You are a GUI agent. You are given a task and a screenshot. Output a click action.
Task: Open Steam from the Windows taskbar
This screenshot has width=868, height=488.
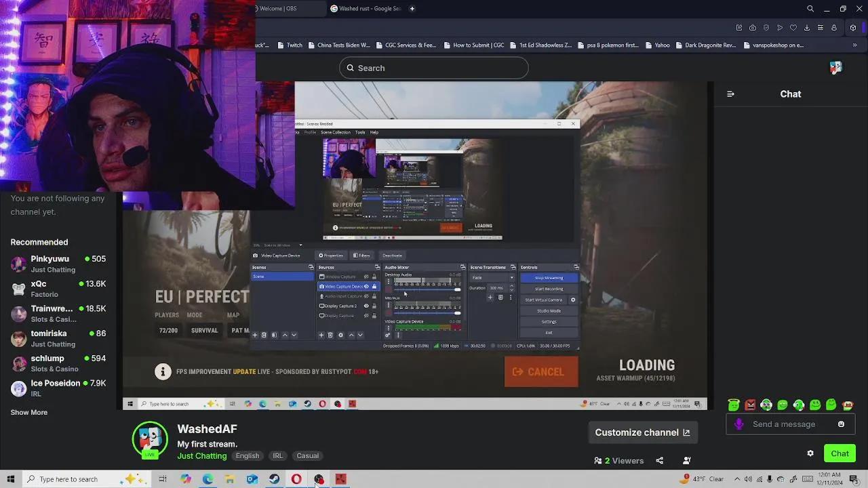click(274, 479)
